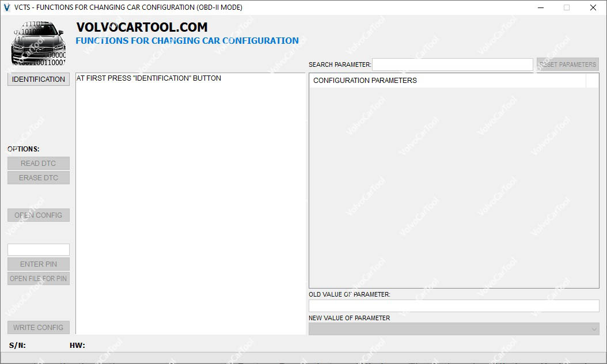Click the OLD VALUE OF PARAMETER field
Image resolution: width=607 pixels, height=364 pixels.
454,306
